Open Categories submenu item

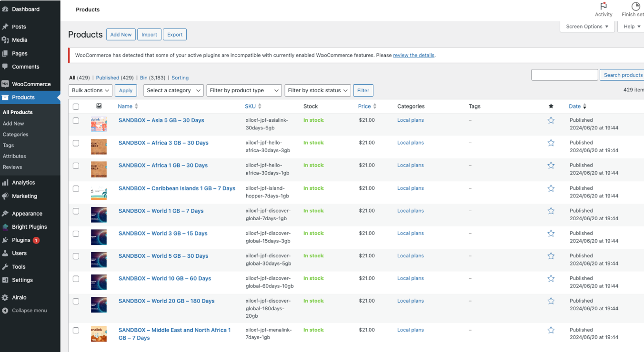[16, 134]
